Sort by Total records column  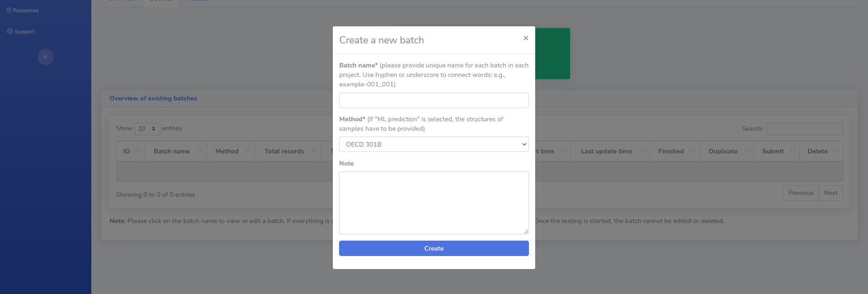coord(288,151)
